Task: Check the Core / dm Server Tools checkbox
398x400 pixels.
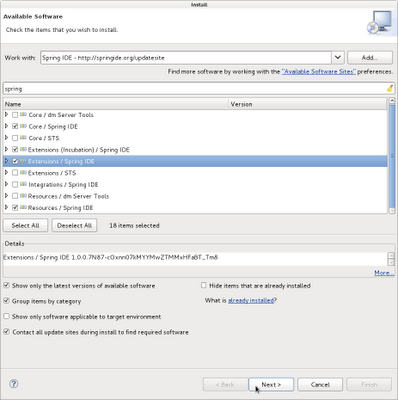Action: (x=15, y=115)
